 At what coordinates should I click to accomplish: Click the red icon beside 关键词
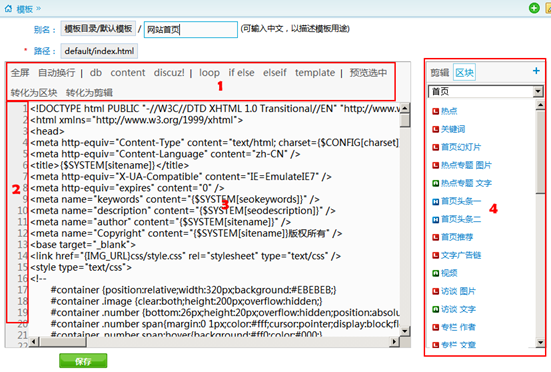point(435,129)
